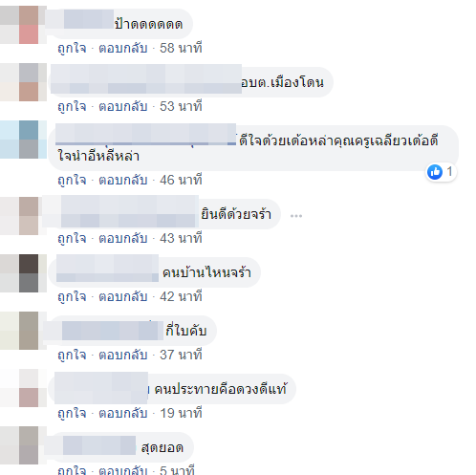Like the กี่ใบคับ comment
The height and width of the screenshot is (475, 476).
[x=72, y=355]
